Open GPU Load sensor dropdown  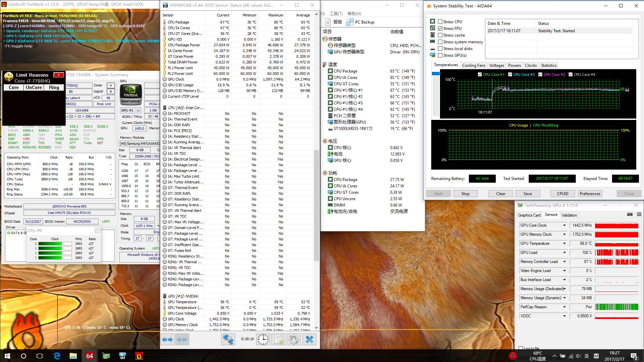pyautogui.click(x=564, y=253)
